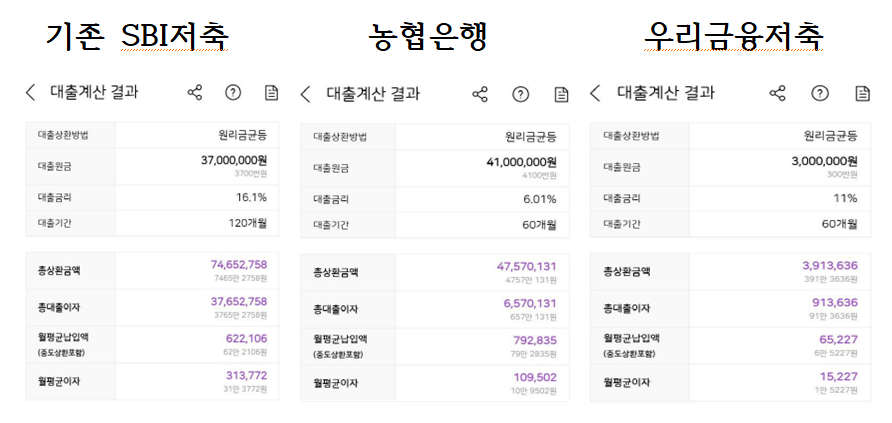The width and height of the screenshot is (892, 423).
Task: Open help for the 농협은행 loan panel
Action: coord(520,94)
